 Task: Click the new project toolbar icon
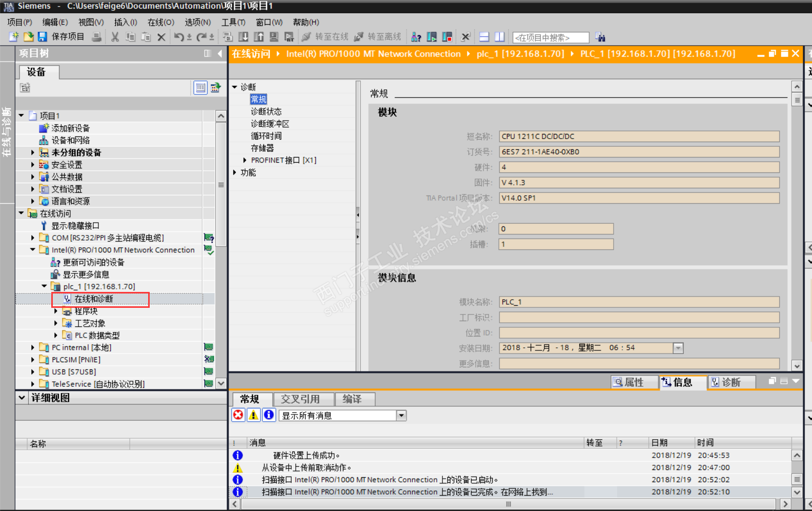(14, 37)
